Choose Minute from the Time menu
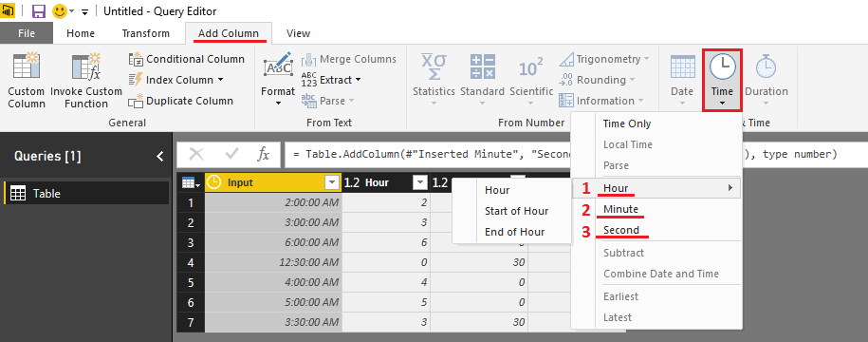 click(620, 209)
